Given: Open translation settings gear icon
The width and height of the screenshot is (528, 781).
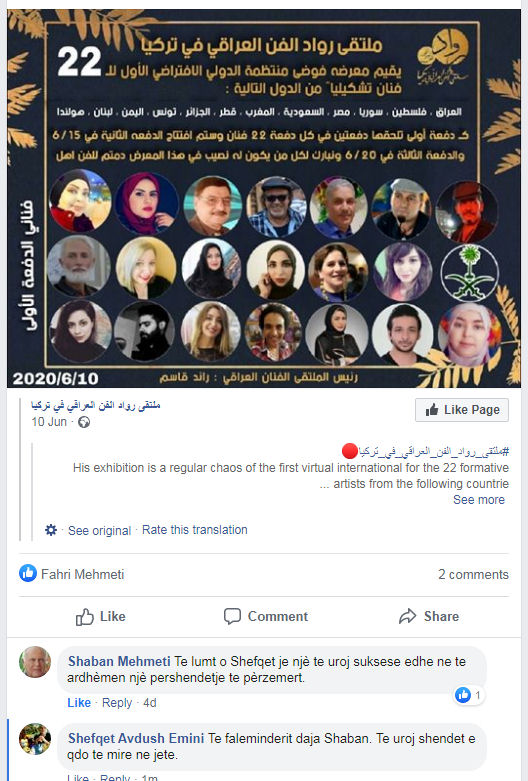Looking at the screenshot, I should (51, 530).
